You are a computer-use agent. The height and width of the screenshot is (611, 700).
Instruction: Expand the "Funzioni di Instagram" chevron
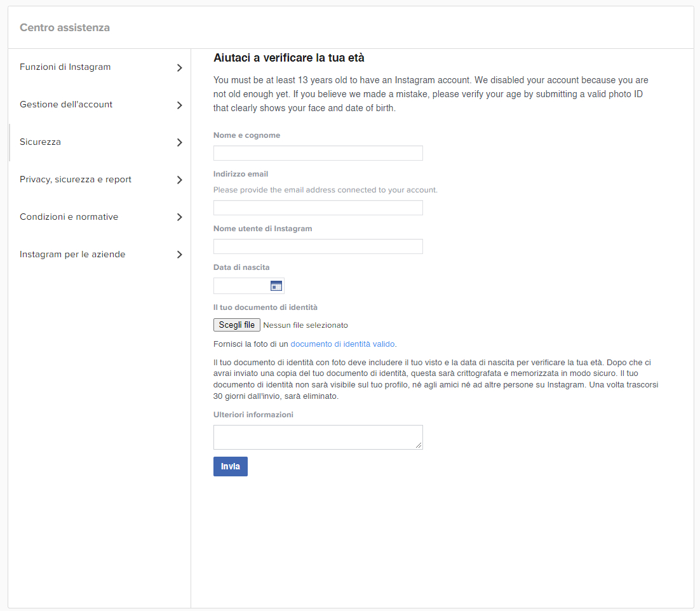[x=180, y=67]
